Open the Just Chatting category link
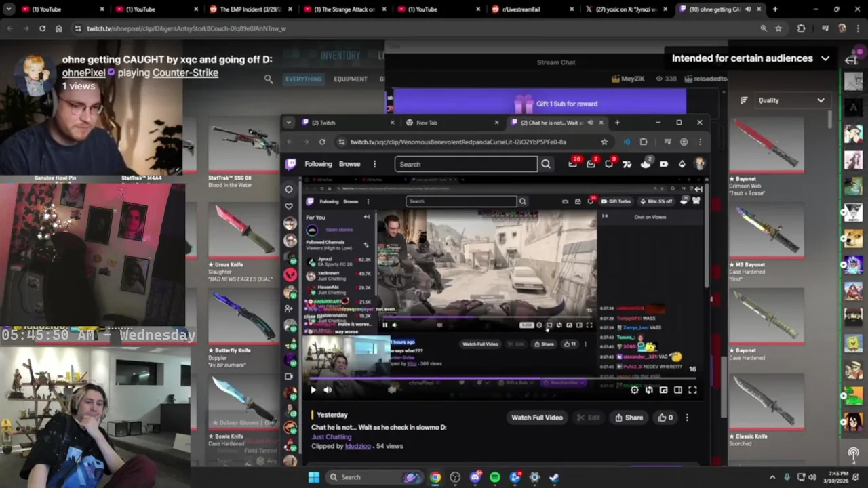This screenshot has height=488, width=868. [331, 437]
